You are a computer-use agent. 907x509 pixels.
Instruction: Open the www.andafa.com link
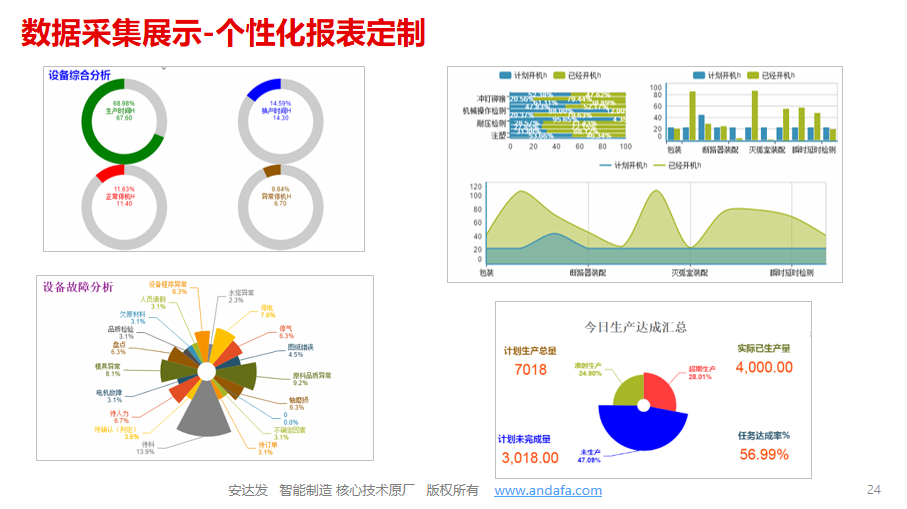548,491
